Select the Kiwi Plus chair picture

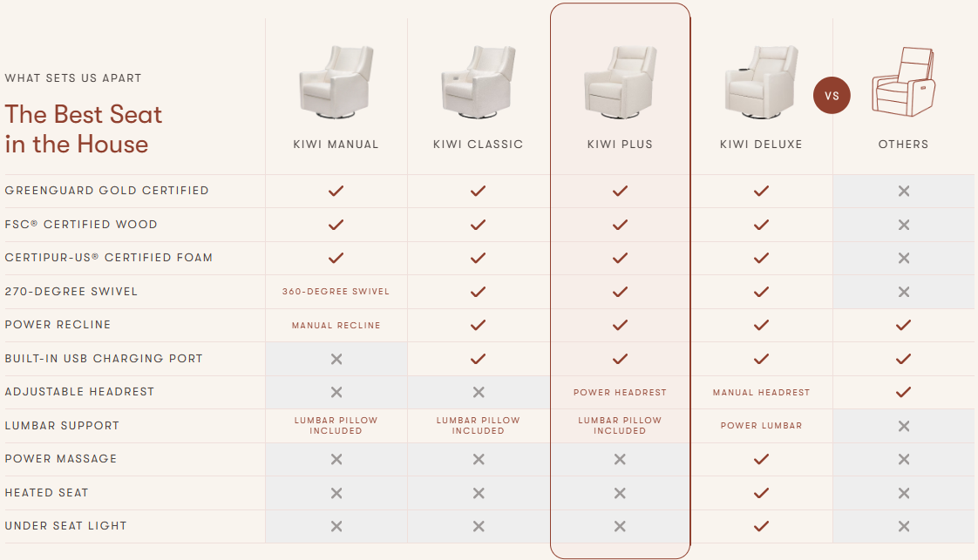620,83
